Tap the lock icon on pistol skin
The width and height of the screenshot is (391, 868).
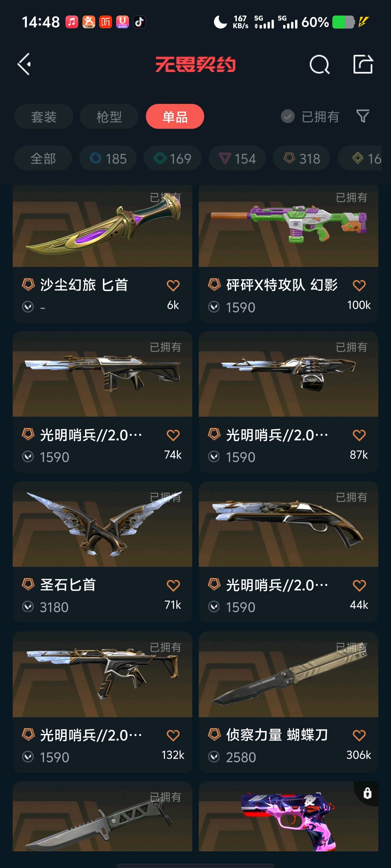click(x=367, y=793)
